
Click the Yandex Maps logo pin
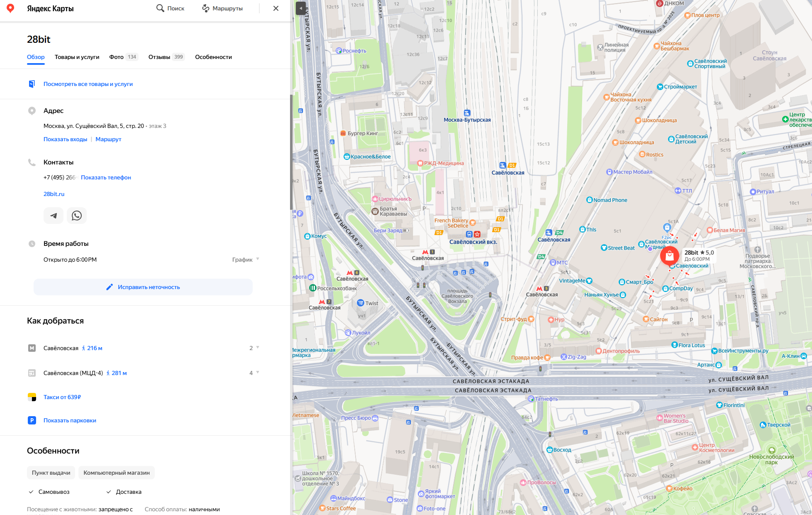10,8
